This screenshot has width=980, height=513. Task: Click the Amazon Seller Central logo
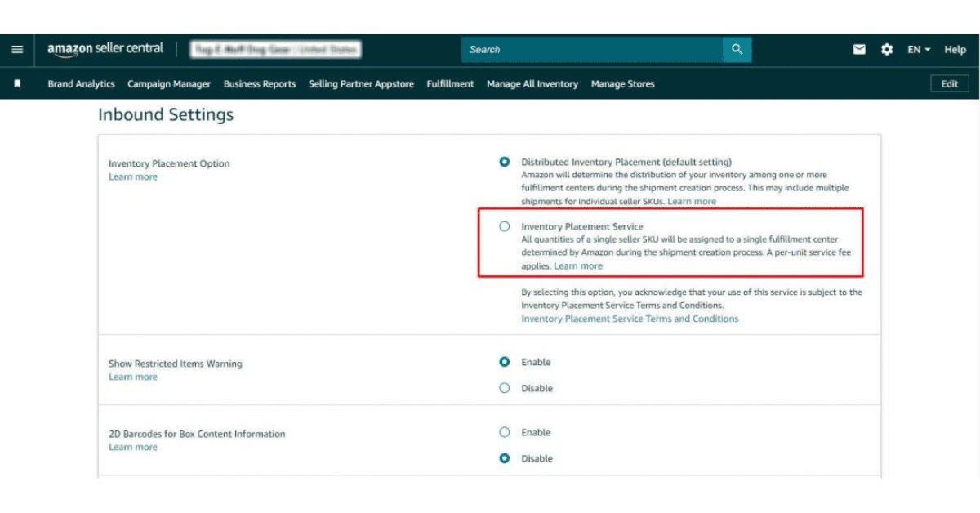(x=105, y=49)
